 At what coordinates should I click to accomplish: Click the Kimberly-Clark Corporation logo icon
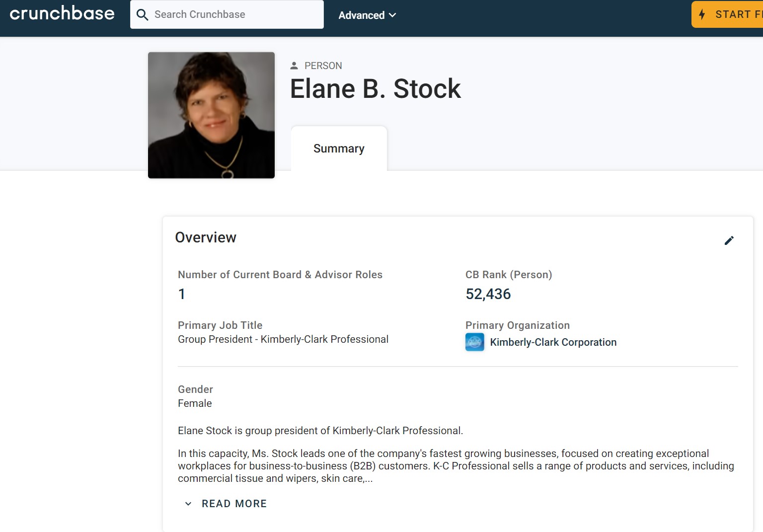tap(474, 342)
